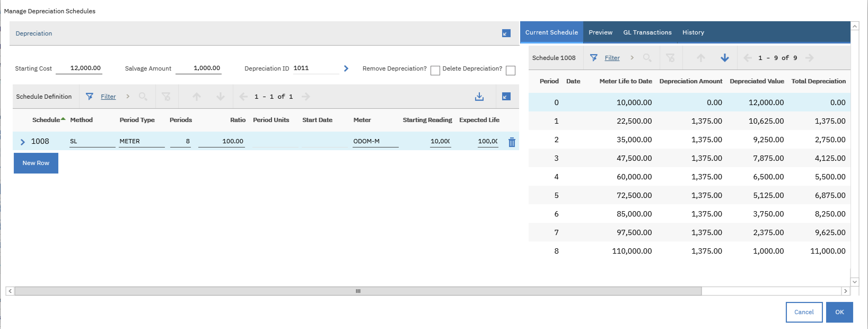The image size is (868, 329).
Task: Open the filter funnel in Schedule Definition toolbar
Action: click(89, 96)
